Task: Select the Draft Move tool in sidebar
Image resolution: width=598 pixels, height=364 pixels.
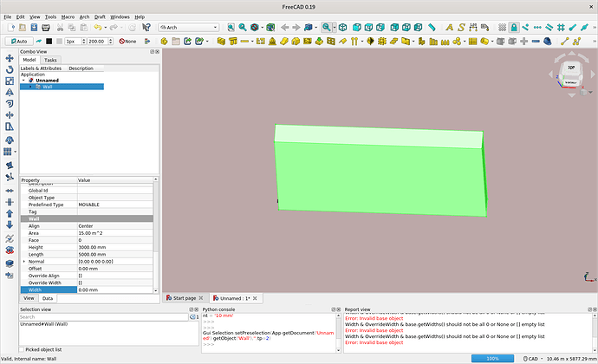Action: click(10, 58)
